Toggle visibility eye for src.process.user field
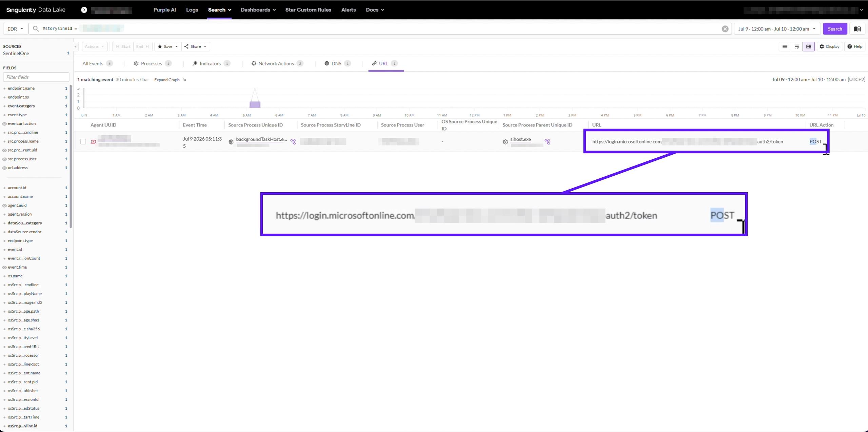 [4, 159]
